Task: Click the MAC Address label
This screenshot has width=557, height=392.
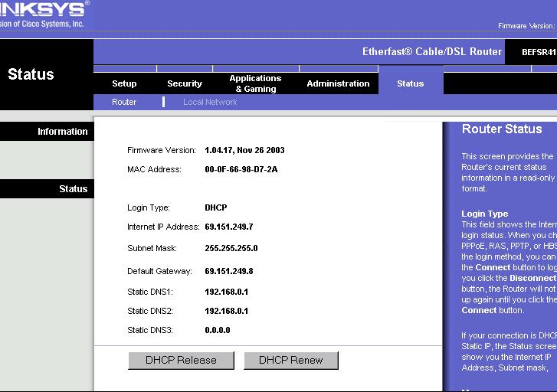Action: tap(154, 169)
